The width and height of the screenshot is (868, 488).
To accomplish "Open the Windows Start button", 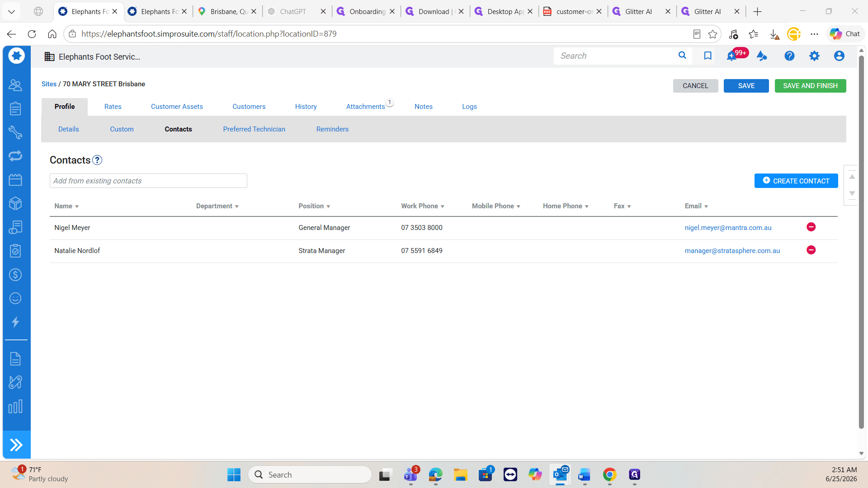I will coord(234,474).
